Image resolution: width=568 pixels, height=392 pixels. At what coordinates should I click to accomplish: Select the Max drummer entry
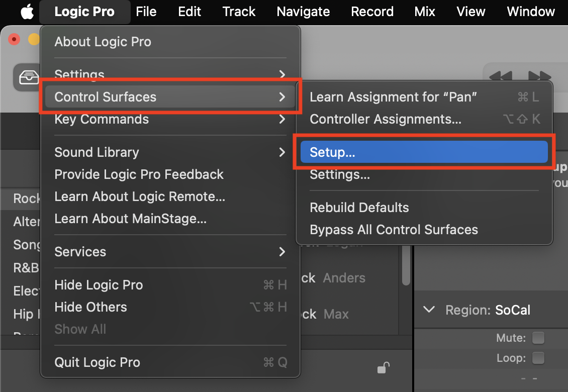click(x=336, y=314)
